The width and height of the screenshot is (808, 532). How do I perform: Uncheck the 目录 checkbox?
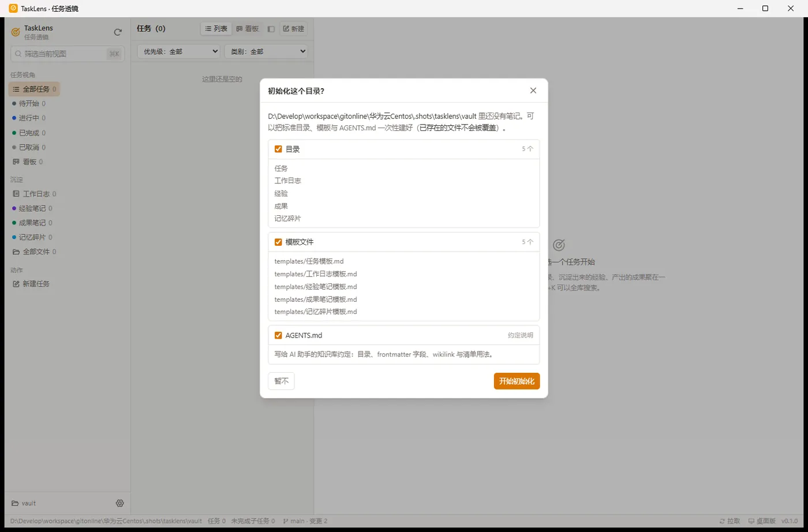(x=278, y=149)
